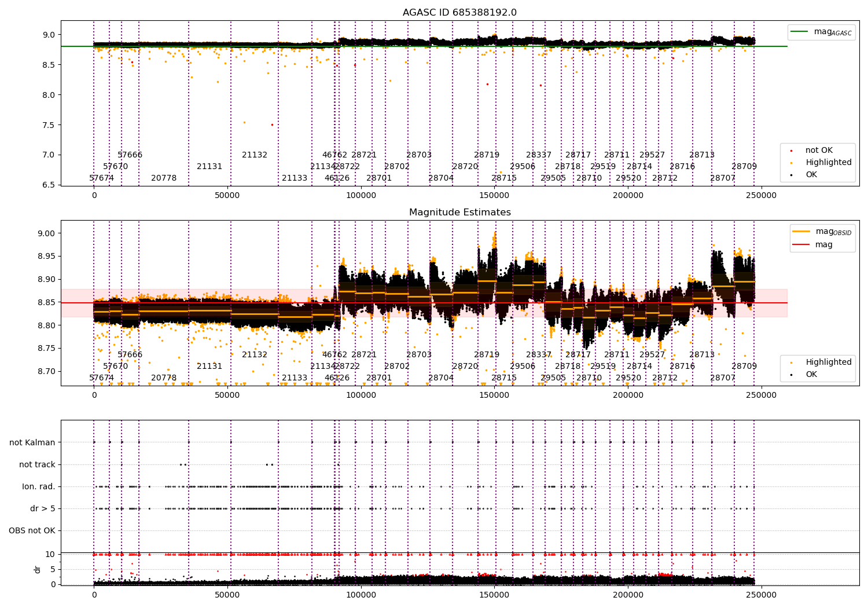The image size is (868, 608).
Task: Click the 6.5 y-axis tick of top plot
Action: click(x=49, y=185)
